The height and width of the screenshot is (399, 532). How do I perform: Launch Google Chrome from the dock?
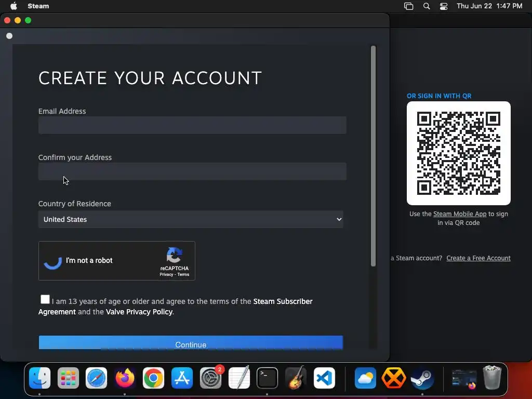[153, 378]
